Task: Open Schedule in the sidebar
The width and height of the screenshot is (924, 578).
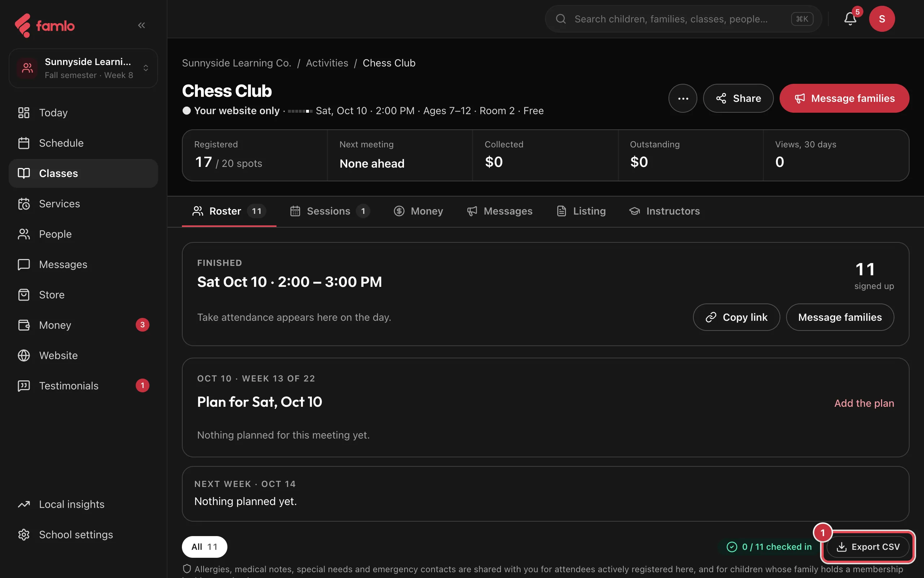Action: [x=83, y=143]
